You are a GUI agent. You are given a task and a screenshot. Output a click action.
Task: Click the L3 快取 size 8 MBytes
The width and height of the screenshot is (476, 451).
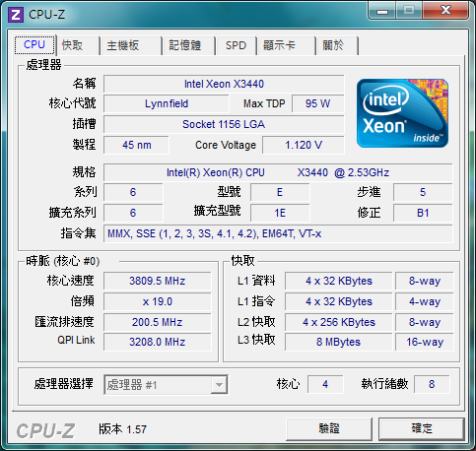(339, 342)
